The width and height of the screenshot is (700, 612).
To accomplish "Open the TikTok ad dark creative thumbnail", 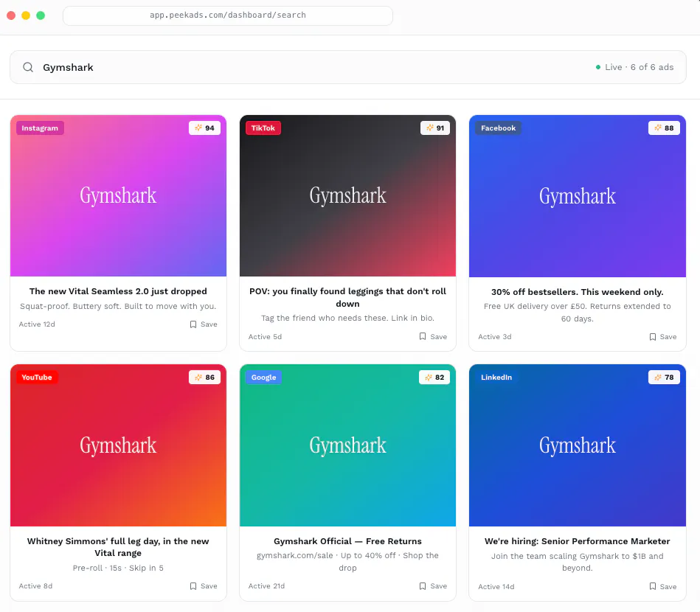I will (347, 196).
